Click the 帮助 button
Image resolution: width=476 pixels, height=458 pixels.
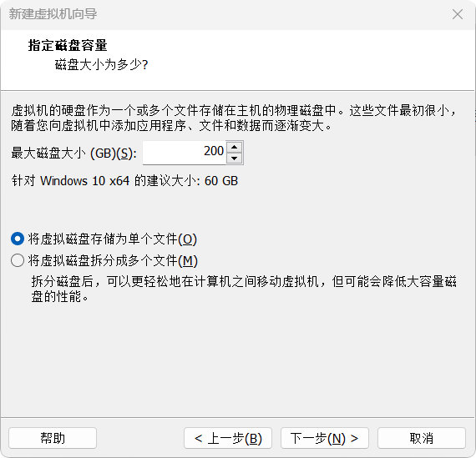coord(53,438)
